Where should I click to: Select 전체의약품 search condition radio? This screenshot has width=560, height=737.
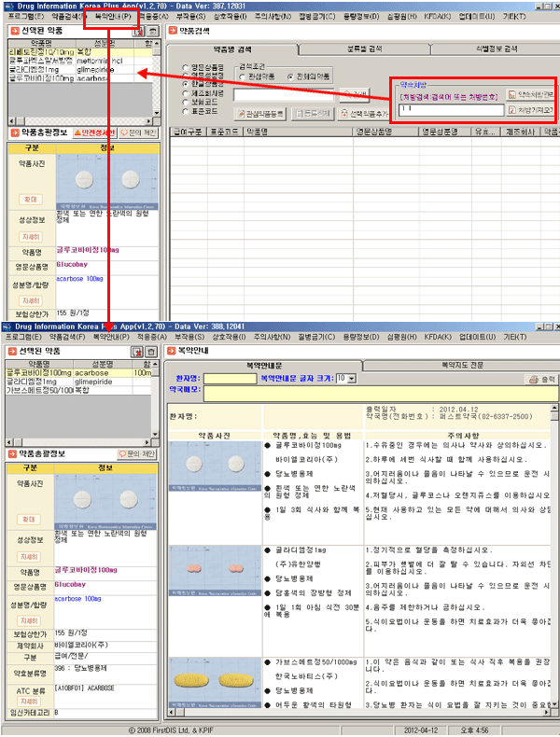tap(290, 76)
